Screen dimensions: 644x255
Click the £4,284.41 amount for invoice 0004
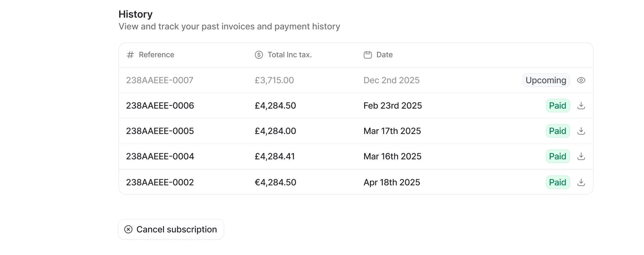click(275, 156)
